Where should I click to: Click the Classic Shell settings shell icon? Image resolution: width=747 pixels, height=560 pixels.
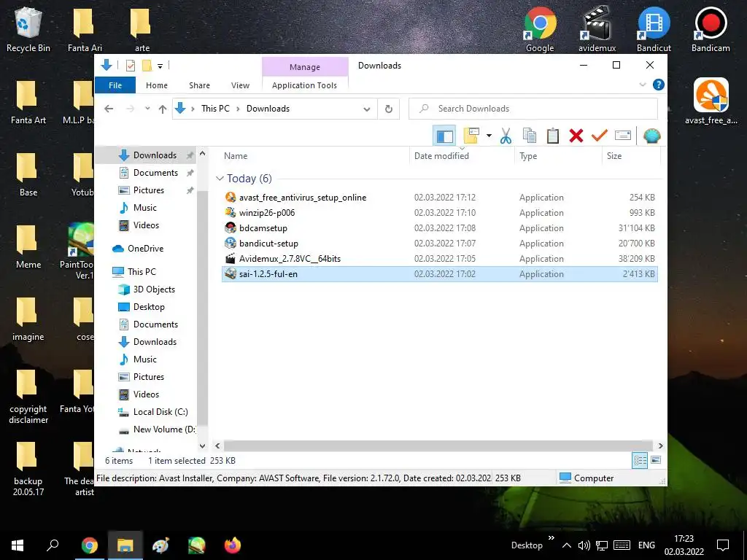click(651, 136)
